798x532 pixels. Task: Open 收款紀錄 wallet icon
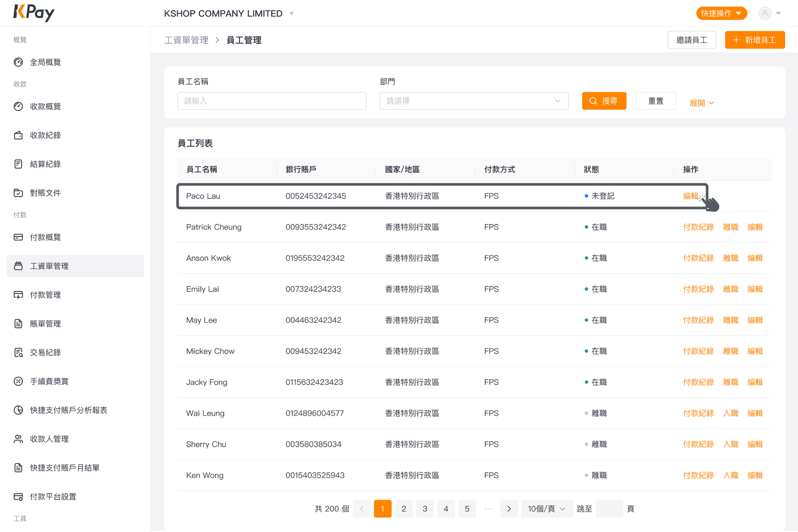tap(18, 136)
